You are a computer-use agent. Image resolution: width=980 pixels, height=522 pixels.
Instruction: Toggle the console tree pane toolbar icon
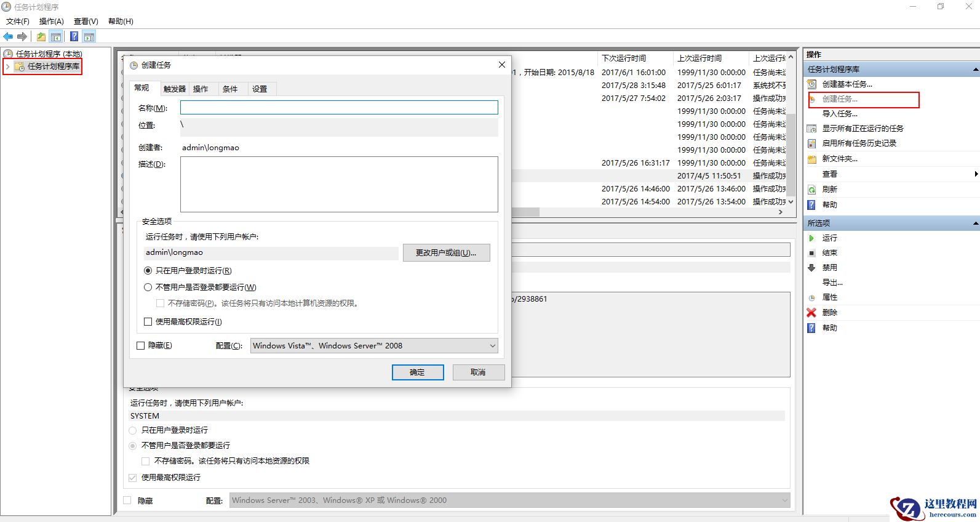[56, 36]
